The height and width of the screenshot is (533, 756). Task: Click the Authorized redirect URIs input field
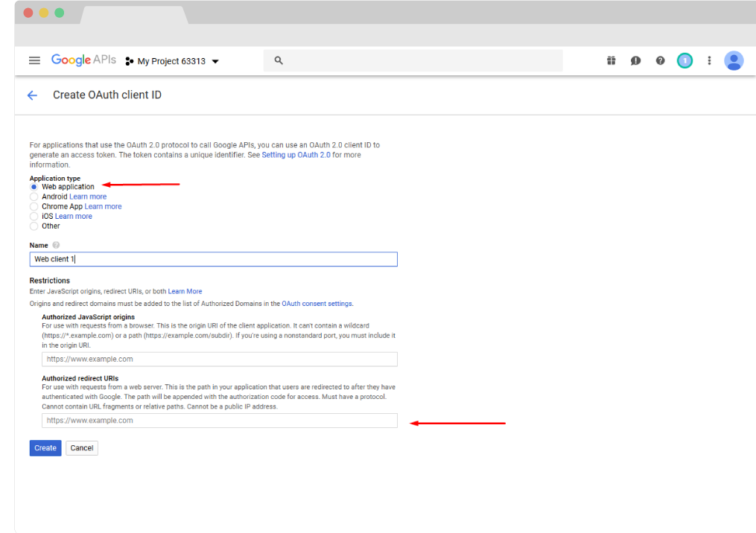219,421
